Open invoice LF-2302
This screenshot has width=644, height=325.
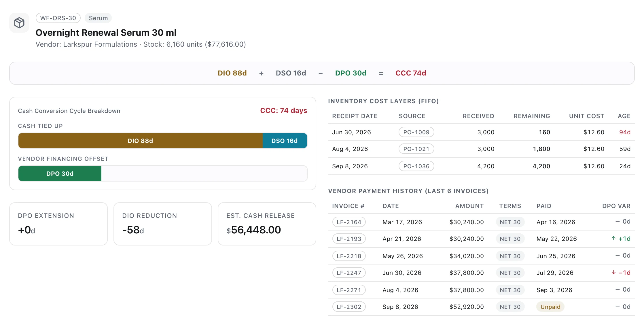[349, 307]
